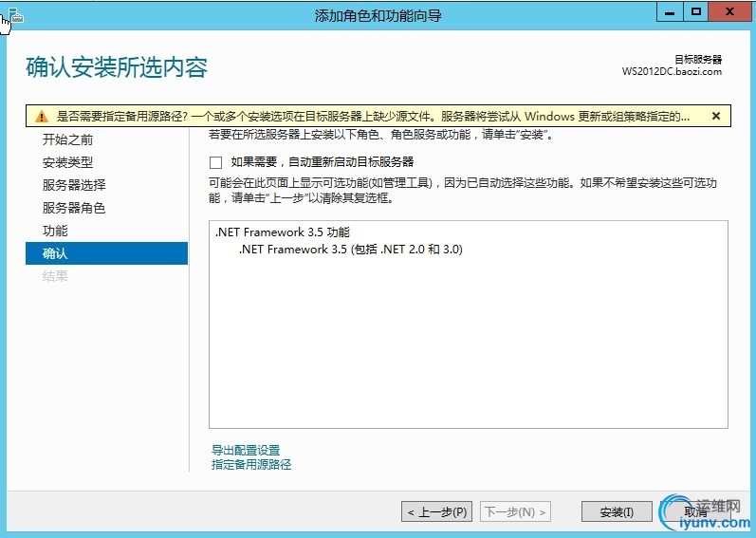Click the 安装(I) button
756x538 pixels.
(617, 511)
